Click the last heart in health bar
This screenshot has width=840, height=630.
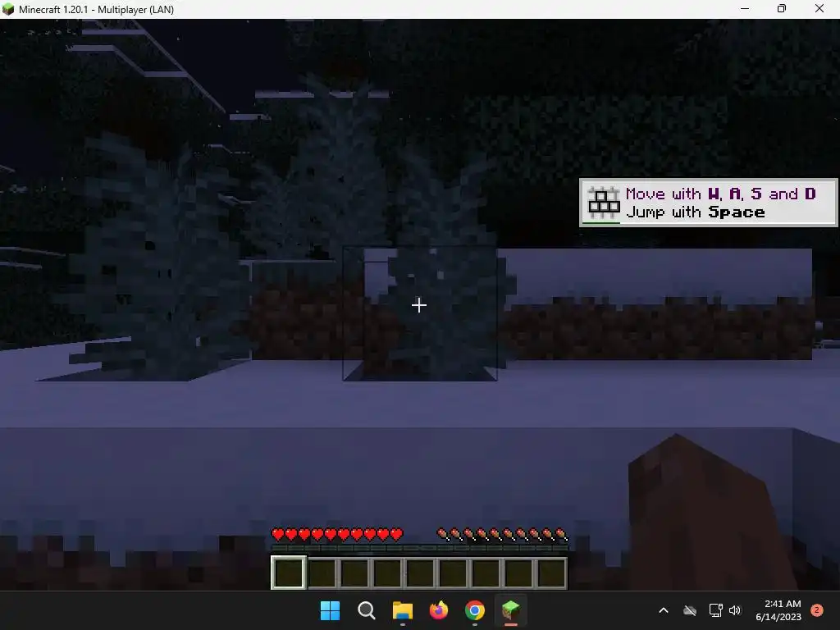[x=396, y=534]
